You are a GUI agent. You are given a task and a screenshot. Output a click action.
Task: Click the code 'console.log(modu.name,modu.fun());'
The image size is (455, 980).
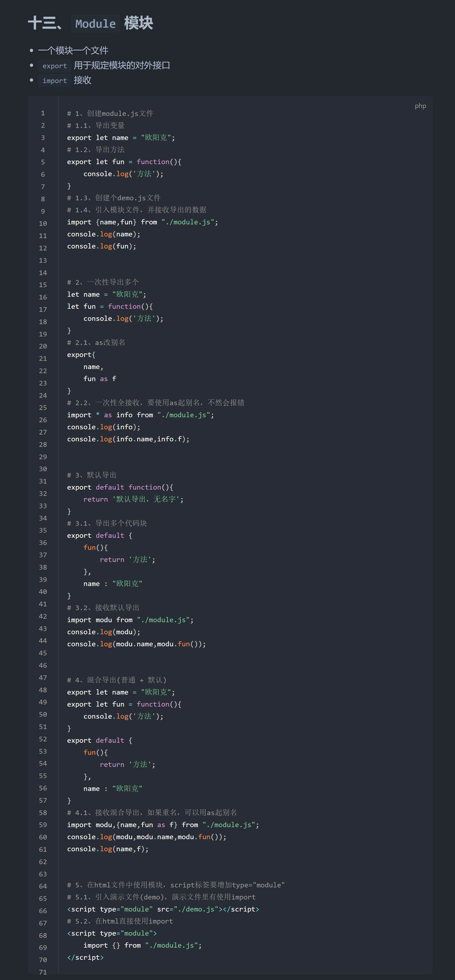click(136, 644)
